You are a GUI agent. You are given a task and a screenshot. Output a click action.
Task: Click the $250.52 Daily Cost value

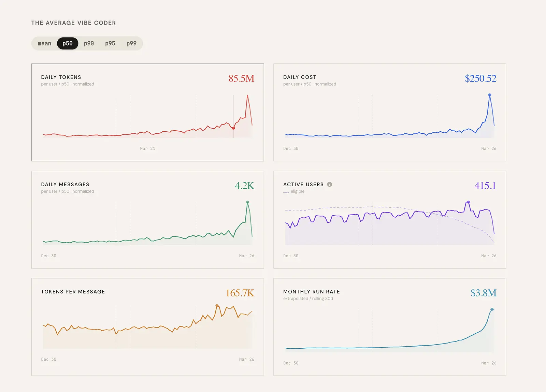click(x=480, y=78)
